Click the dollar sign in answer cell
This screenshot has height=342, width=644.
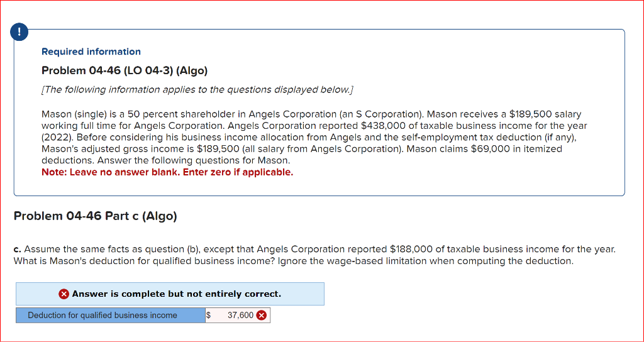point(209,316)
